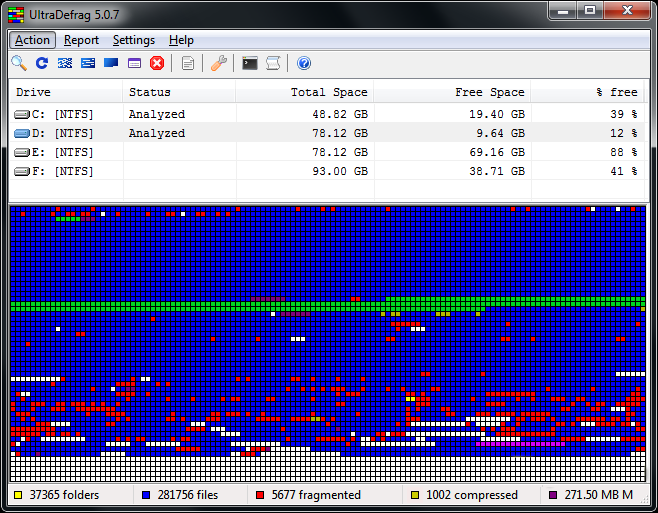Click the red fragmented legend swatch
This screenshot has height=513, width=658.
(260, 495)
